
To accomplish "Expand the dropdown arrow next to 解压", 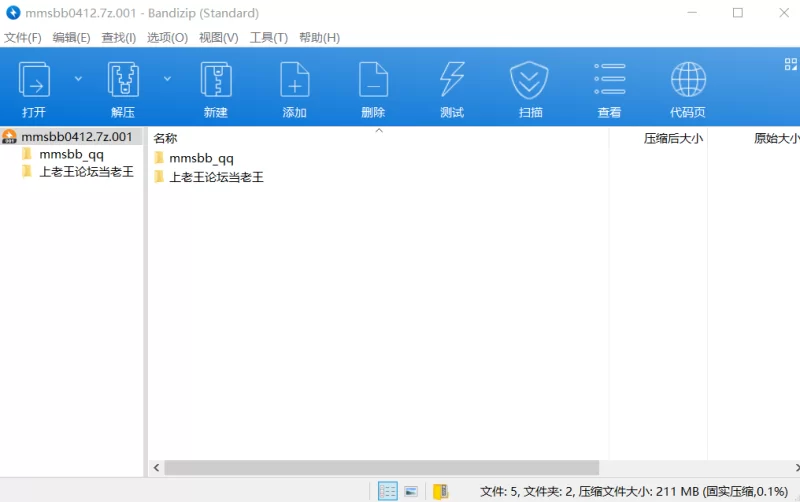I will (x=167, y=78).
